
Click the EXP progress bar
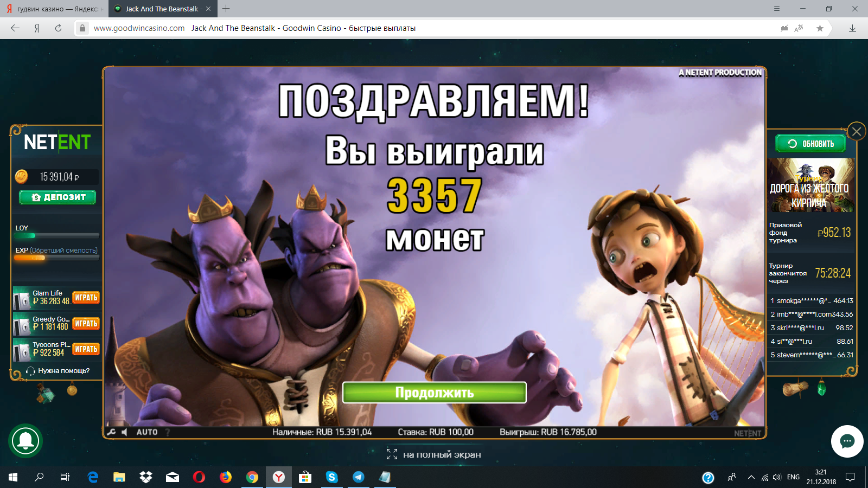[x=57, y=258]
